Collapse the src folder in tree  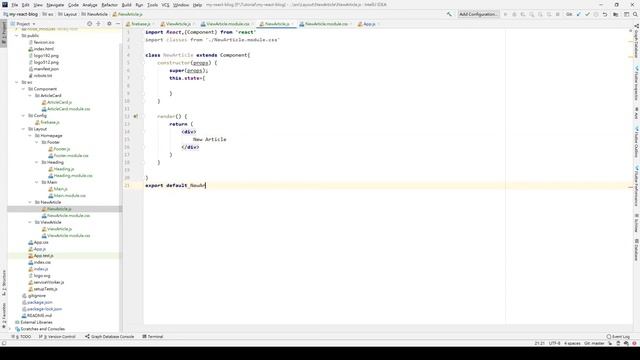click(17, 82)
